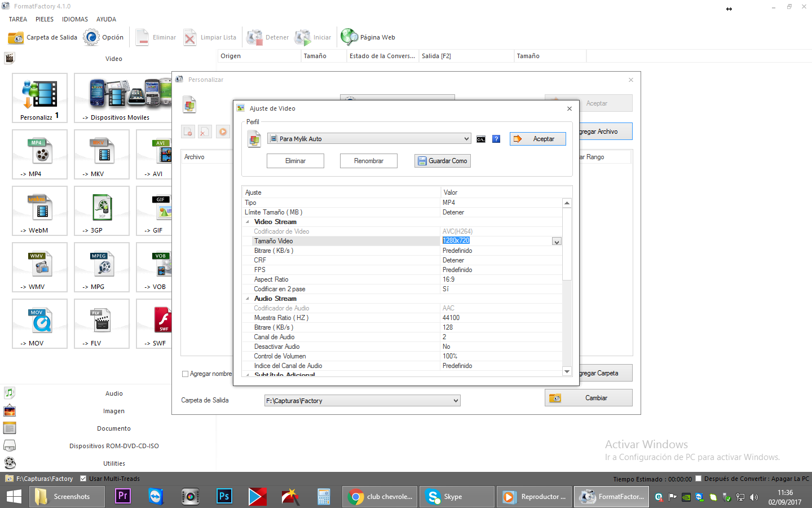Screen dimensions: 812x508
Task: Check the Agregar nombre checkbox
Action: tap(185, 374)
